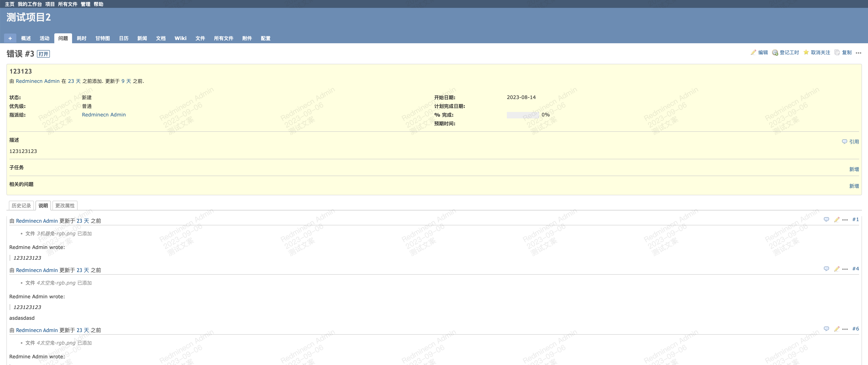Click 新增 in the 相关的问题 section
868x365 pixels.
(854, 186)
